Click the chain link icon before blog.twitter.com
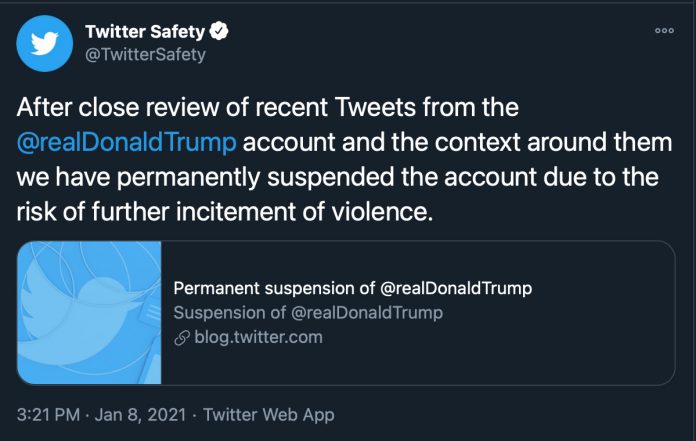This screenshot has height=441, width=696. click(182, 338)
